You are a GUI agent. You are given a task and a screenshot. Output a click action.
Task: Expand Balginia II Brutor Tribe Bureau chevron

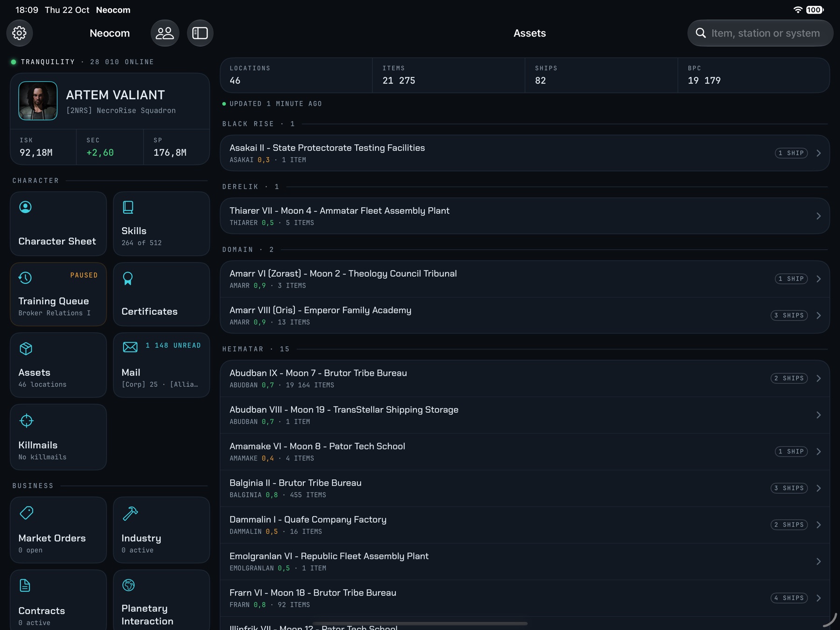[819, 488]
